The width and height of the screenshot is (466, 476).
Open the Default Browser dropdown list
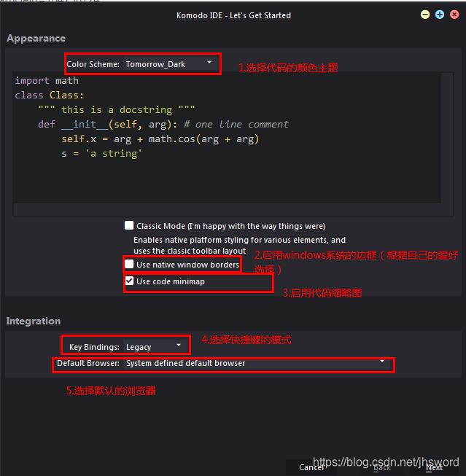255,363
